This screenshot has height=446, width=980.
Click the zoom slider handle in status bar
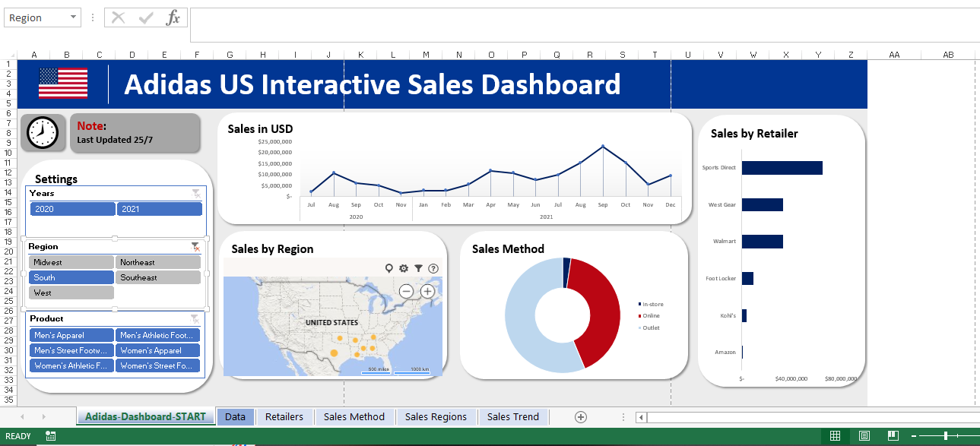coord(945,436)
